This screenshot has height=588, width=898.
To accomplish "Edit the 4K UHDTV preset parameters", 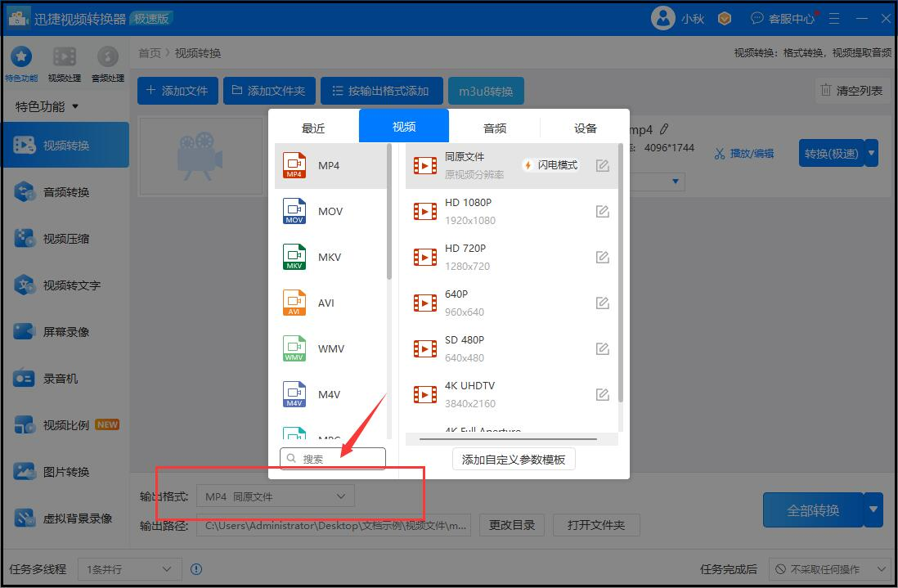I will click(602, 394).
